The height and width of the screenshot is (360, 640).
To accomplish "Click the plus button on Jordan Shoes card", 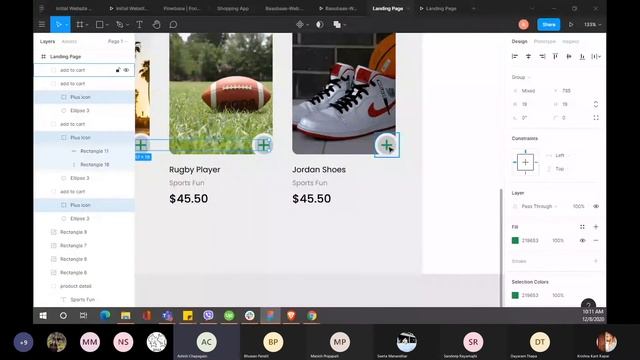I will (x=386, y=145).
